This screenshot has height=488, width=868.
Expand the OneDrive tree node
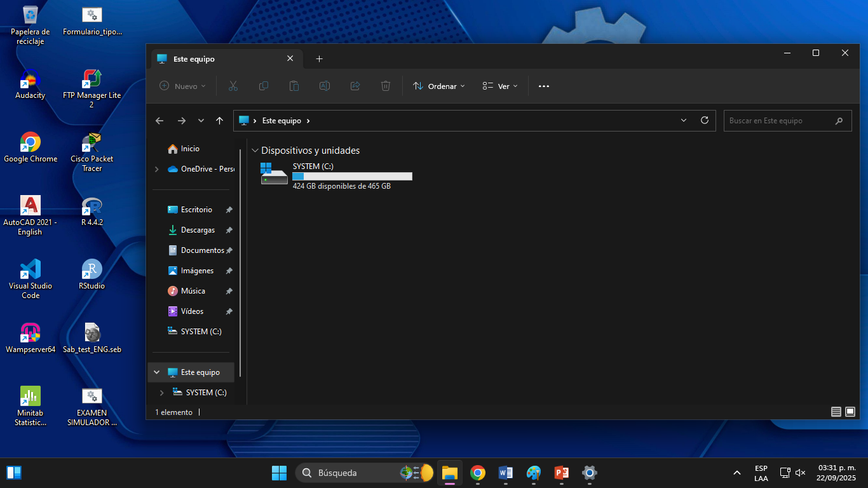point(156,169)
